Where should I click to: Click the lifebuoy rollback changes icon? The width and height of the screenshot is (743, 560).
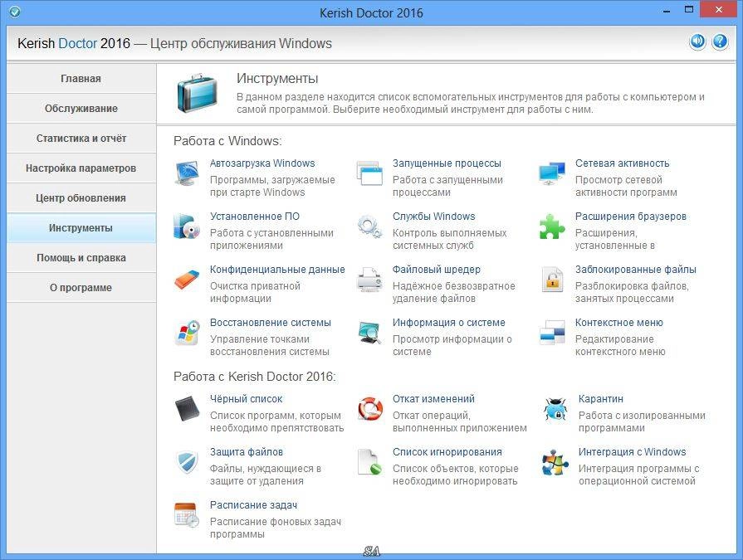pyautogui.click(x=369, y=408)
